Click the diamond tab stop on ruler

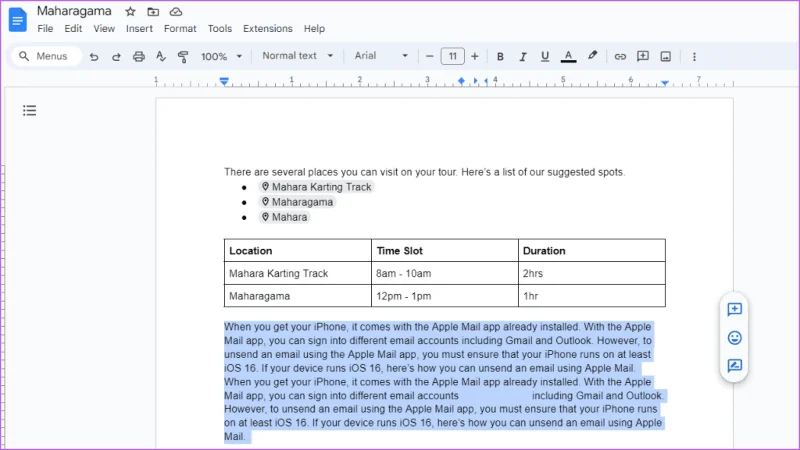[x=461, y=81]
